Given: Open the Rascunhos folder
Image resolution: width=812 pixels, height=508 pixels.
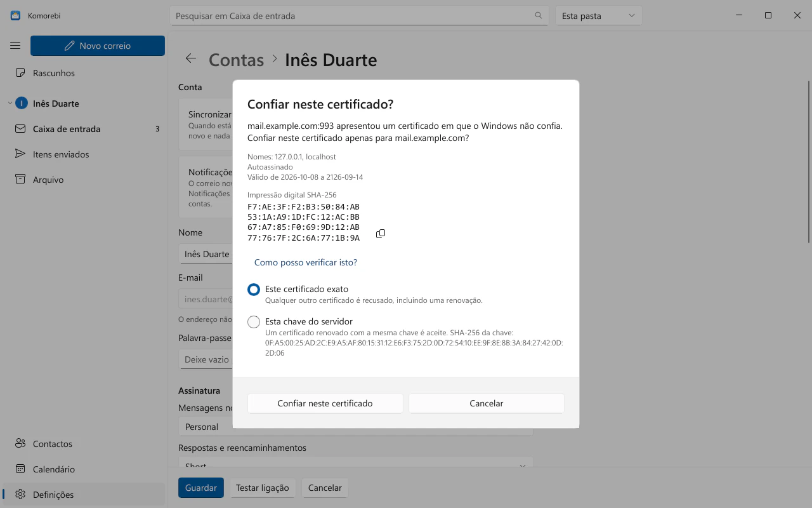Looking at the screenshot, I should [84, 73].
